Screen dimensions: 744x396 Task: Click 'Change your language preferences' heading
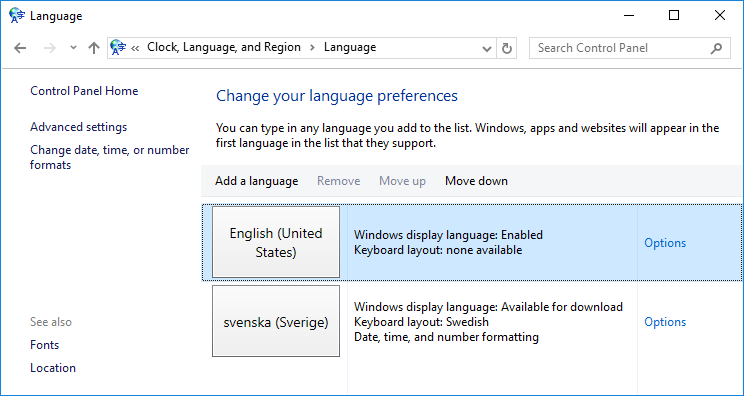[x=337, y=96]
